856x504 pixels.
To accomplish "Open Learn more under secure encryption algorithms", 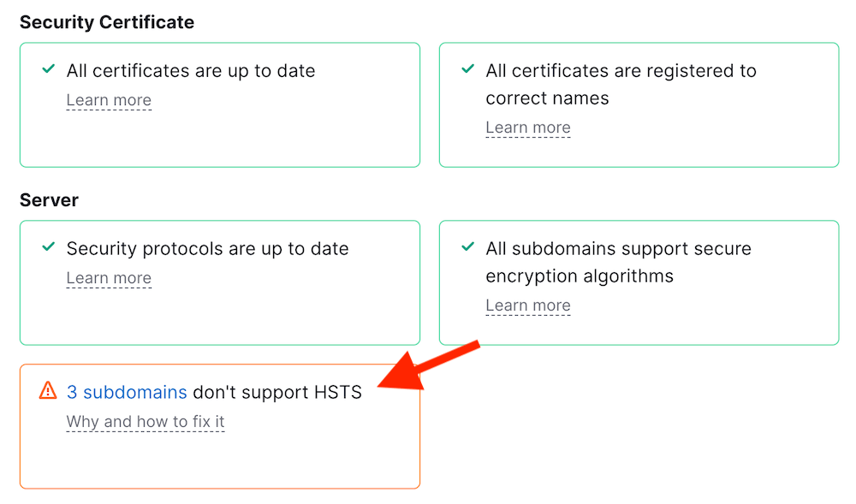I will tap(527, 305).
